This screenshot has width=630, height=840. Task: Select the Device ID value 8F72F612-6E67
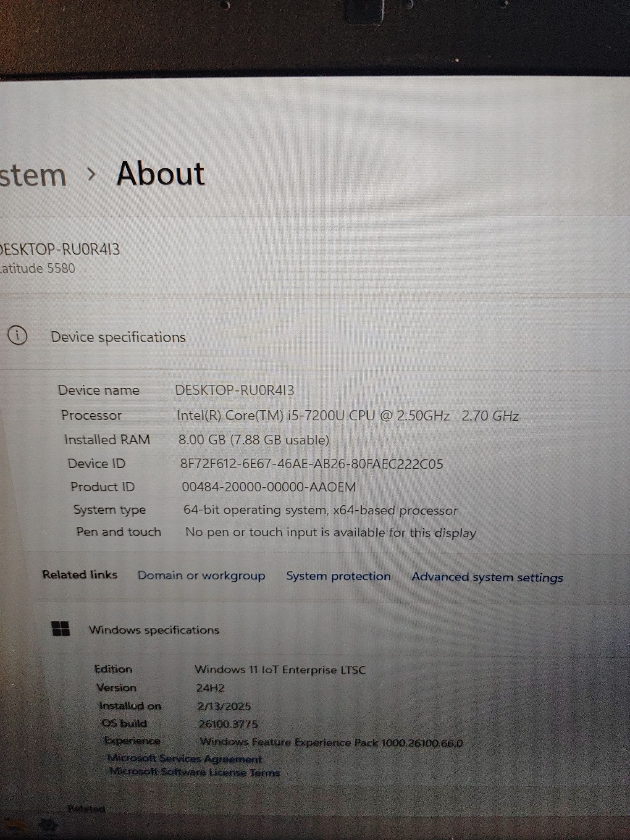pyautogui.click(x=311, y=464)
